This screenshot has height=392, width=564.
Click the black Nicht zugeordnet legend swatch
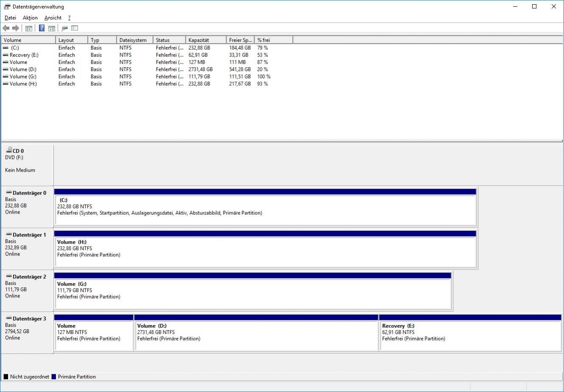pos(6,377)
